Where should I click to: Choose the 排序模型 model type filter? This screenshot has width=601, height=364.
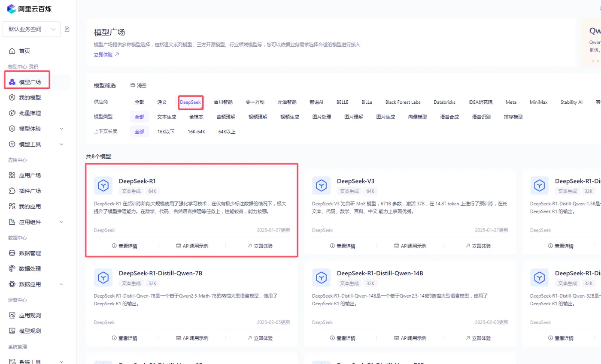pos(513,117)
